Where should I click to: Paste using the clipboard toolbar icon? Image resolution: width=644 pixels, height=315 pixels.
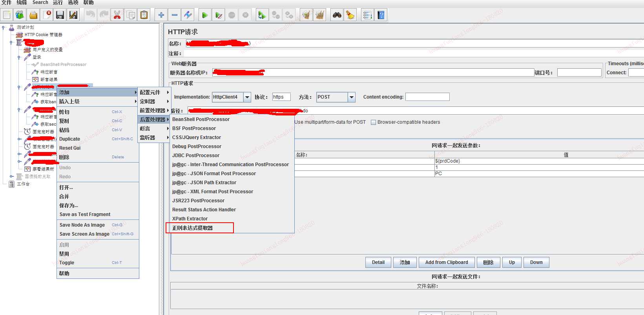click(144, 15)
